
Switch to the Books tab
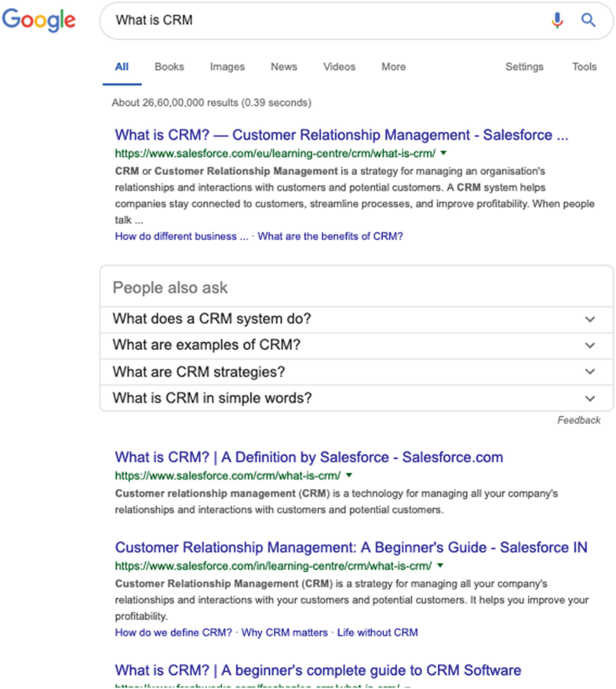coord(169,67)
